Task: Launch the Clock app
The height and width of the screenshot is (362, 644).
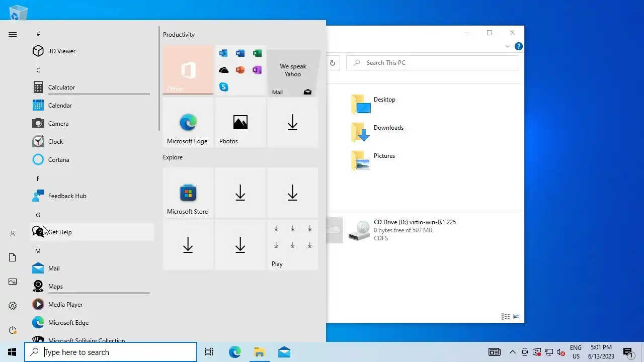Action: [92, 142]
